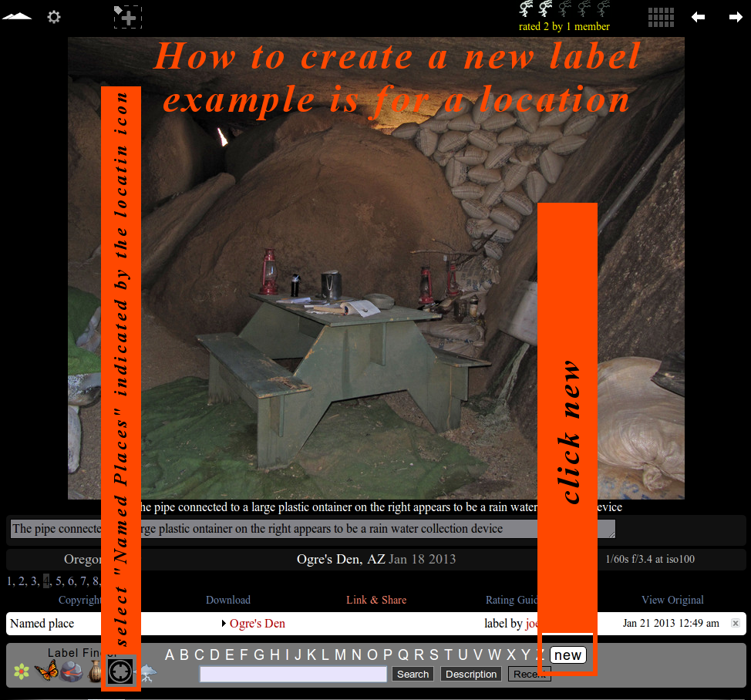Click the Description button
This screenshot has height=700, width=751.
pyautogui.click(x=470, y=675)
